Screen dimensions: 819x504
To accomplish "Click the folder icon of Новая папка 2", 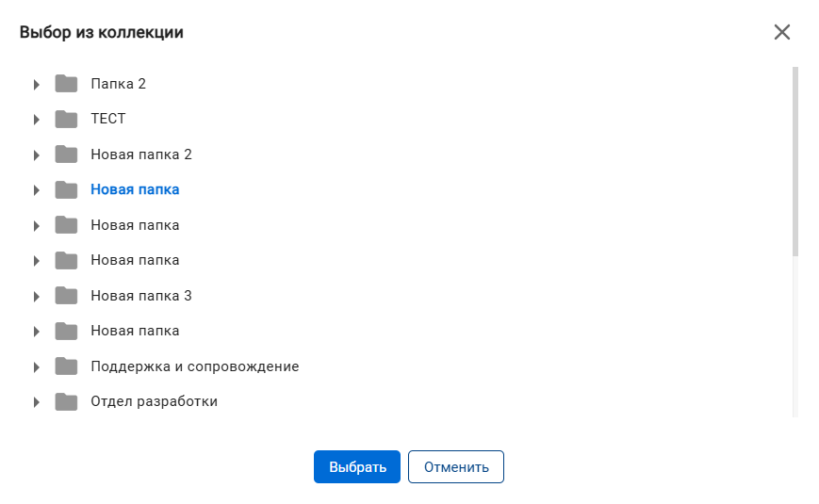I will coord(66,154).
